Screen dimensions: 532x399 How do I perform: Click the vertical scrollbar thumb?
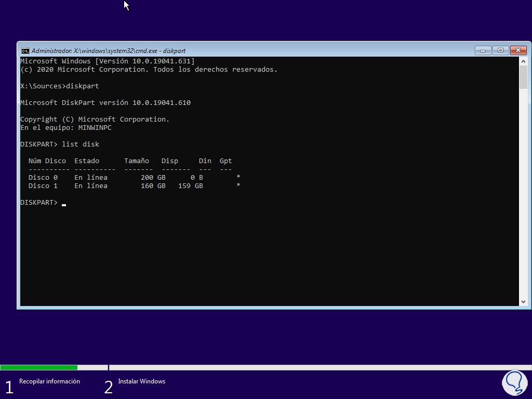pyautogui.click(x=523, y=77)
